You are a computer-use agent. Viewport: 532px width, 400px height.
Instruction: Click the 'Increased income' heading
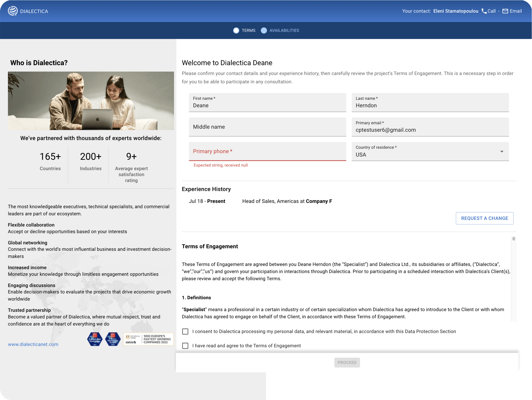tap(27, 267)
